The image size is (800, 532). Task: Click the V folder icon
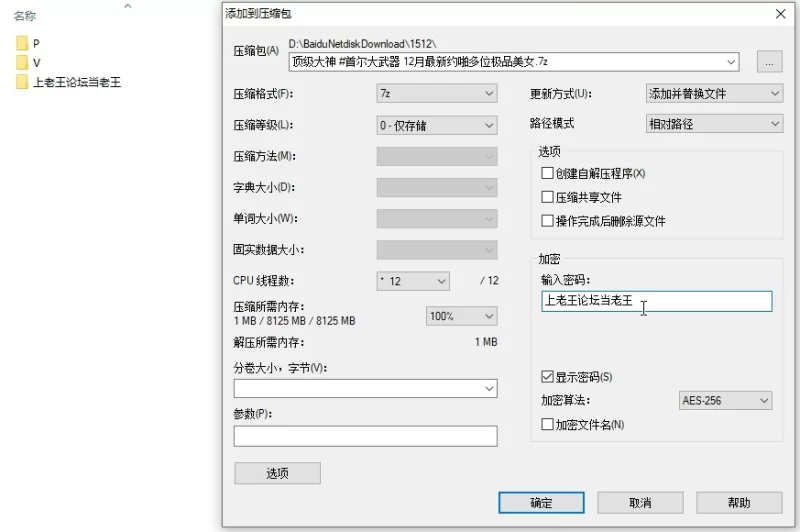tap(22, 62)
